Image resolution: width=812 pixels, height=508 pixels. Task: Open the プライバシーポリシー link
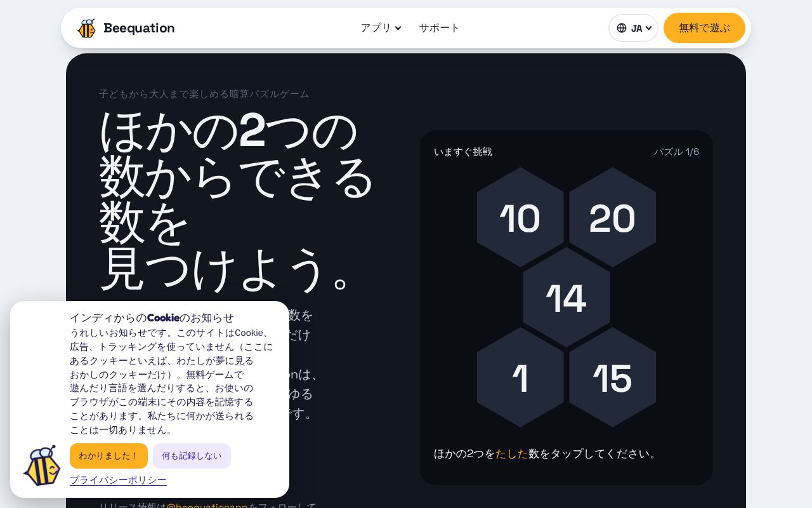(x=118, y=480)
